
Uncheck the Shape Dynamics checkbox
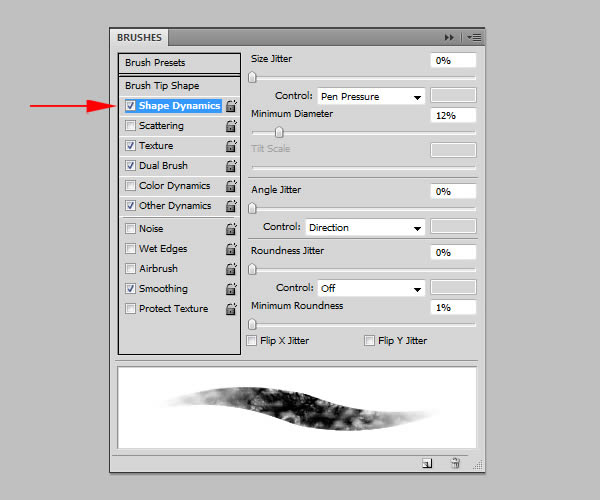click(x=130, y=106)
